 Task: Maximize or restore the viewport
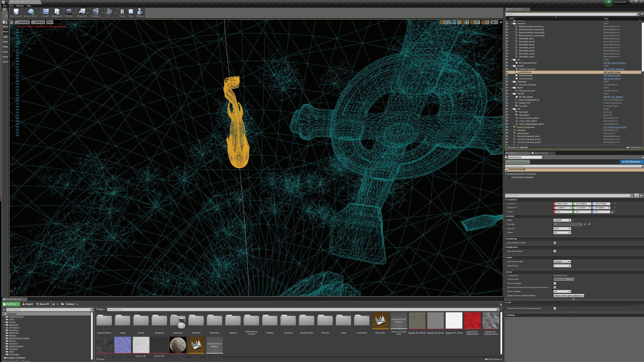click(501, 22)
